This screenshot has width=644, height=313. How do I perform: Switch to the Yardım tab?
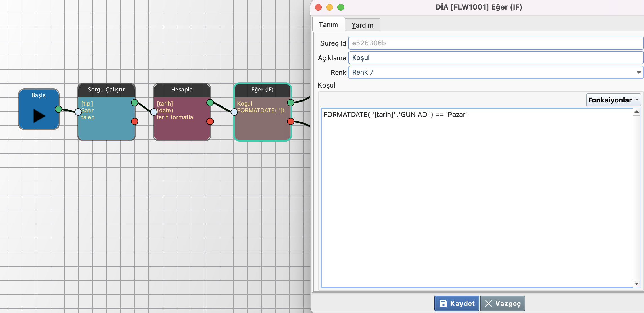pyautogui.click(x=362, y=25)
